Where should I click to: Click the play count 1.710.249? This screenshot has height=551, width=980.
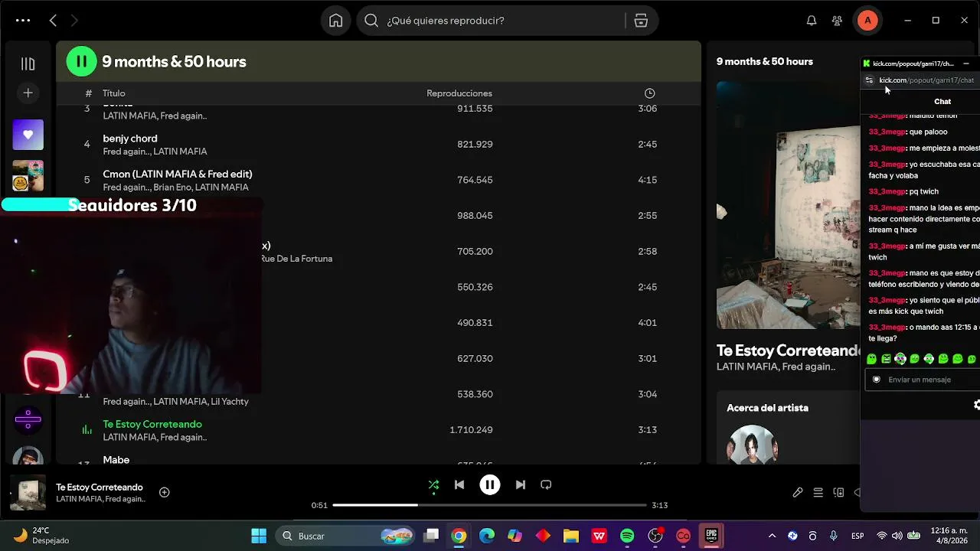pyautogui.click(x=471, y=430)
